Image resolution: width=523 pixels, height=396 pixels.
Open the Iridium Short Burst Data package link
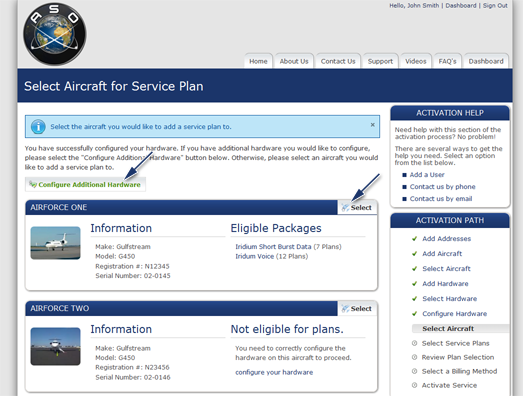(x=273, y=247)
